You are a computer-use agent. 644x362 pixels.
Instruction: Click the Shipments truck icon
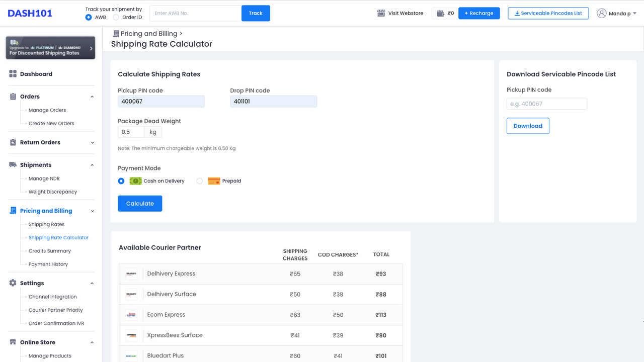point(13,164)
